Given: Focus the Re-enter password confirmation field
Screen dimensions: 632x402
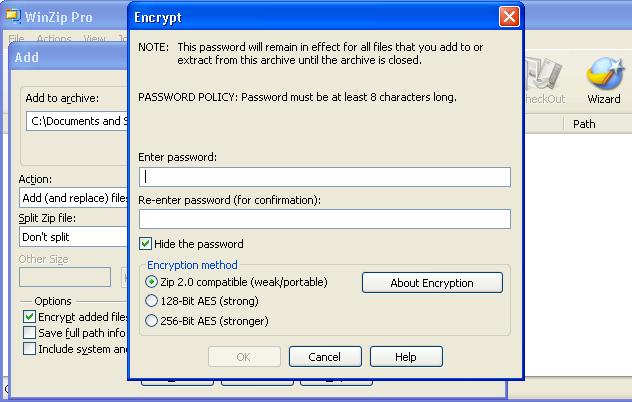Looking at the screenshot, I should (x=325, y=219).
